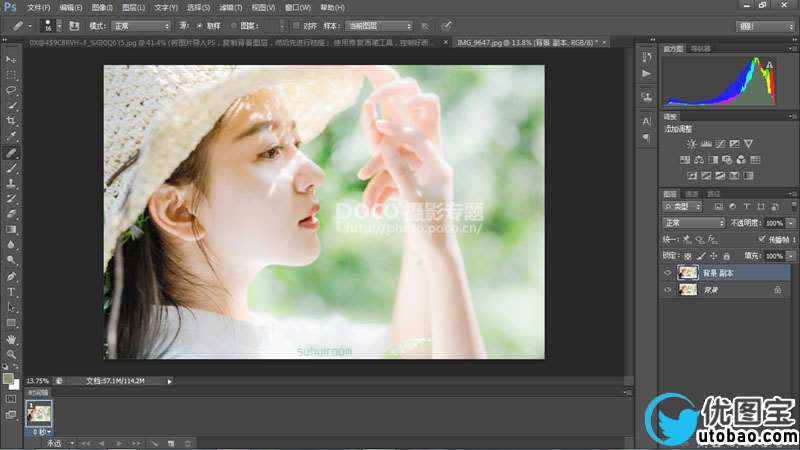Open 滤镜(T) menu
The height and width of the screenshot is (450, 800).
231,7
